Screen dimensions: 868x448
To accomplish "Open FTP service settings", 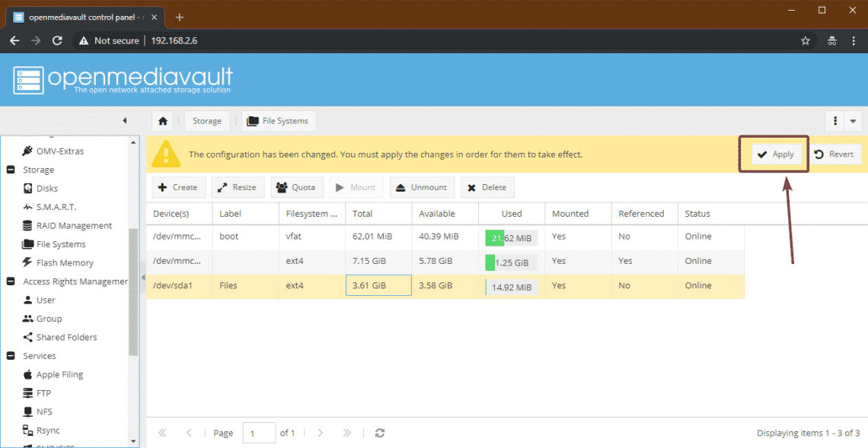I will [x=37, y=393].
